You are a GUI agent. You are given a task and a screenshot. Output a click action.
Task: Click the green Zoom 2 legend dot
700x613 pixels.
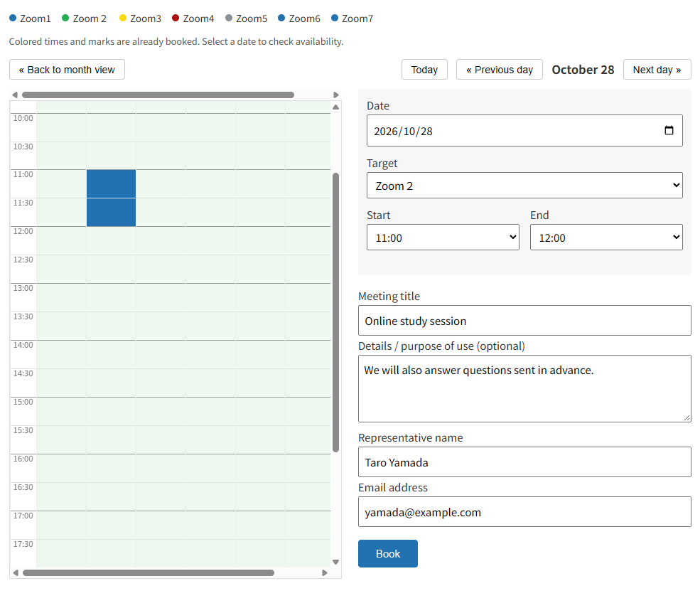tap(65, 18)
